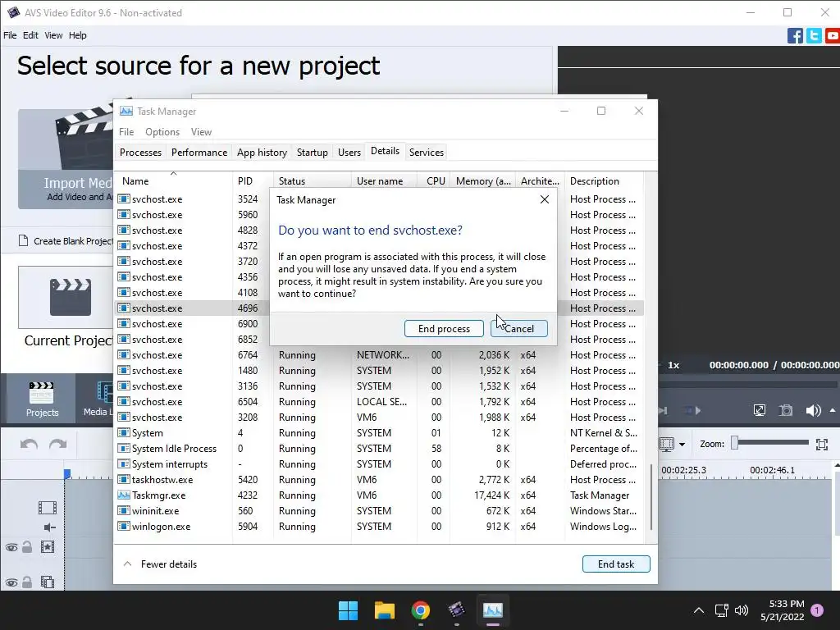This screenshot has height=630, width=840.
Task: Select the System Idle Process row
Action: click(379, 449)
